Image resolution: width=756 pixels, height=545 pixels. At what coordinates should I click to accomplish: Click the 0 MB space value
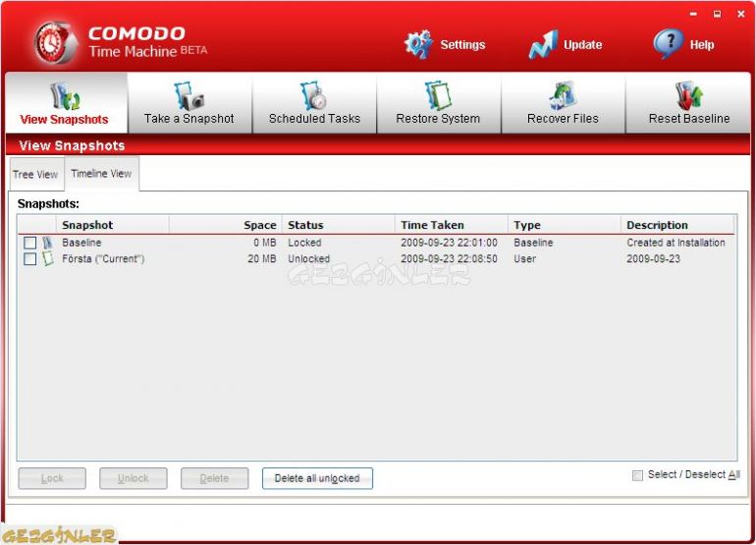pyautogui.click(x=265, y=243)
